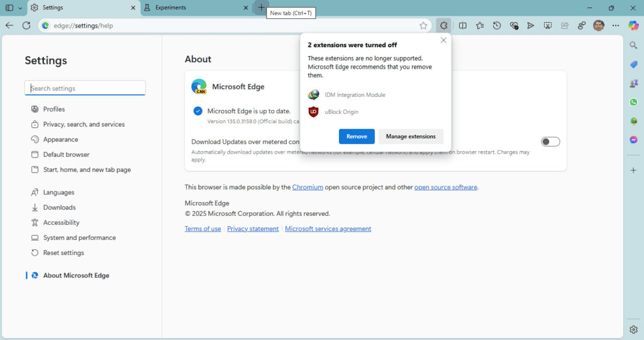Image resolution: width=644 pixels, height=340 pixels.
Task: Toggle Download Updates over metered connections
Action: click(x=550, y=142)
